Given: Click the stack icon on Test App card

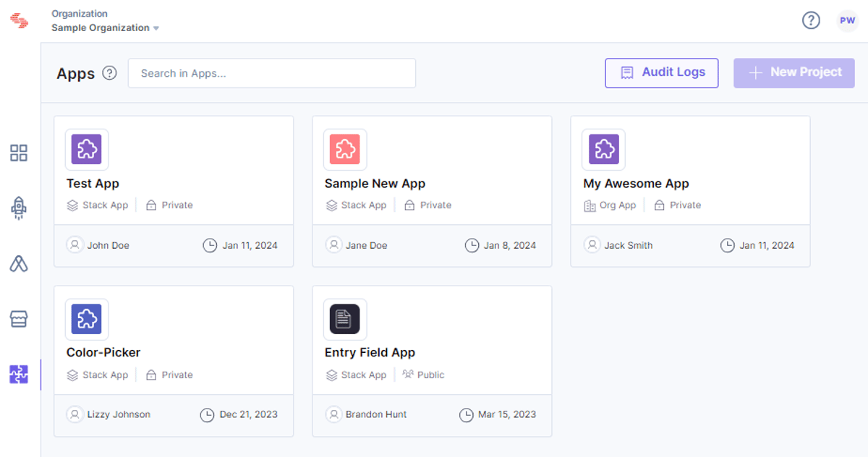Looking at the screenshot, I should point(72,205).
